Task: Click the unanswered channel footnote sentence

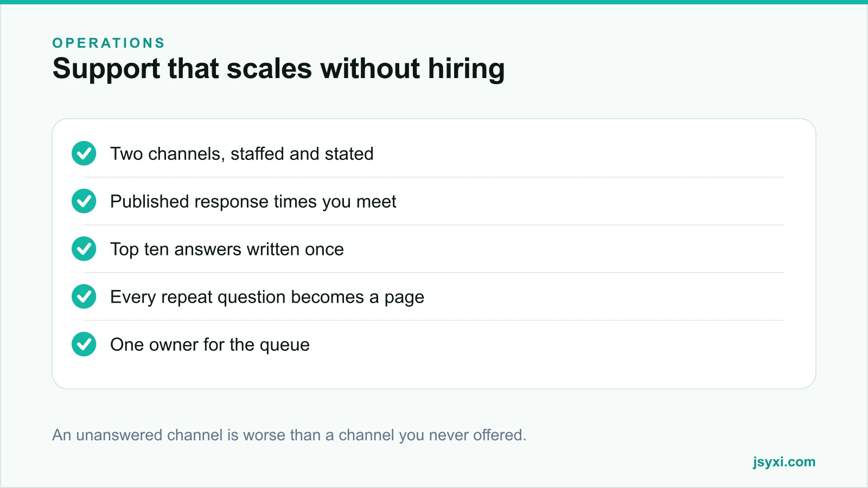Action: coord(289,435)
